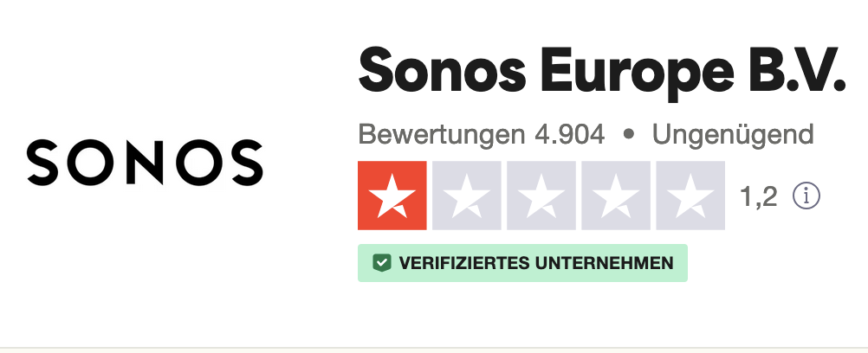Click the red filled first star
The image size is (868, 353).
(x=392, y=196)
